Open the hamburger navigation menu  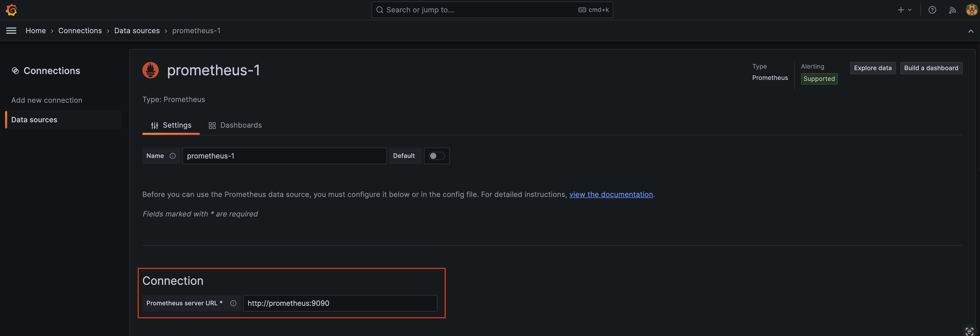point(11,31)
